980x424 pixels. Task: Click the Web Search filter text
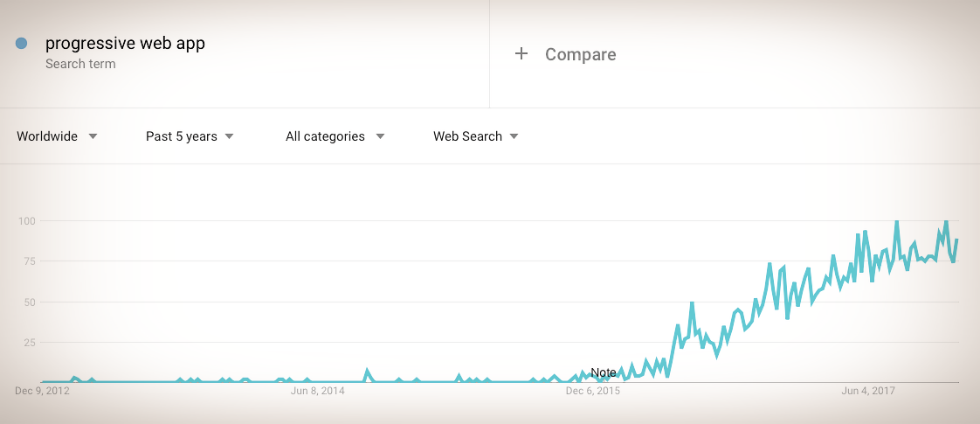click(x=467, y=136)
